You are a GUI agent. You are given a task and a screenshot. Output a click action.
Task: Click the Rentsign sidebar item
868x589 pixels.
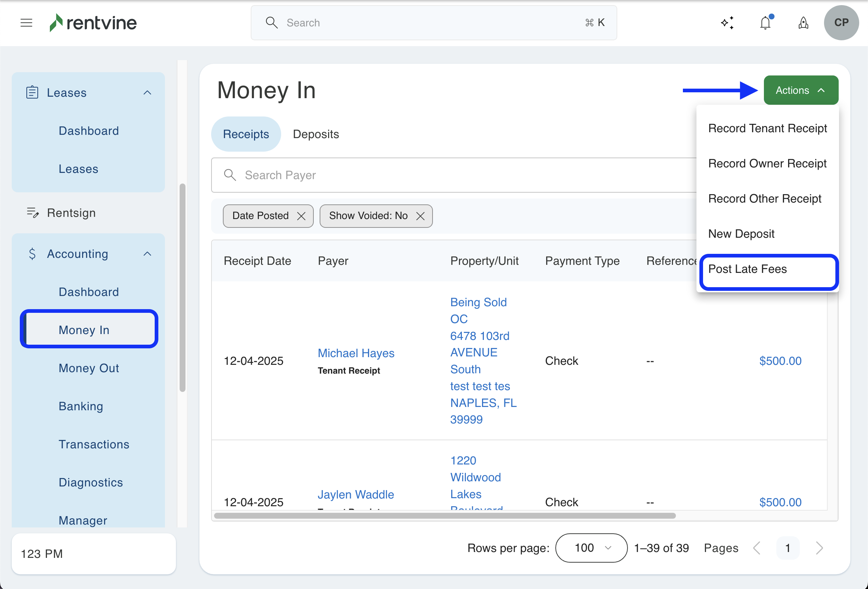click(71, 213)
